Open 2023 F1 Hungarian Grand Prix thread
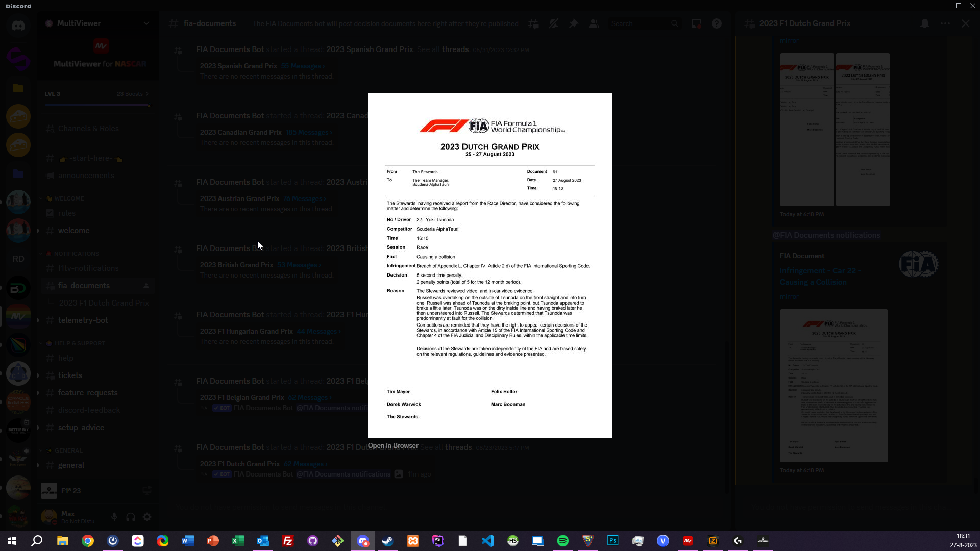The image size is (980, 551). [x=246, y=331]
